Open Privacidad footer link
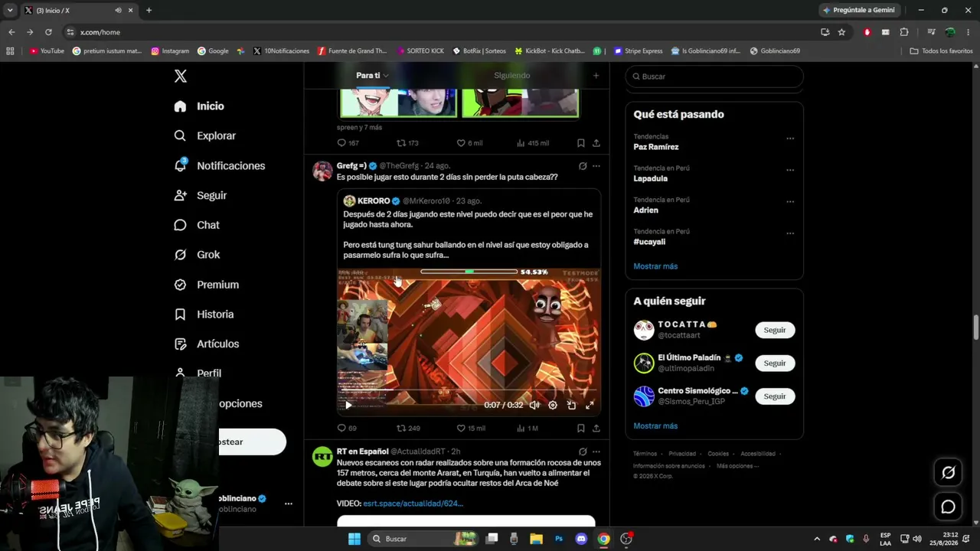The height and width of the screenshot is (551, 980). [682, 454]
